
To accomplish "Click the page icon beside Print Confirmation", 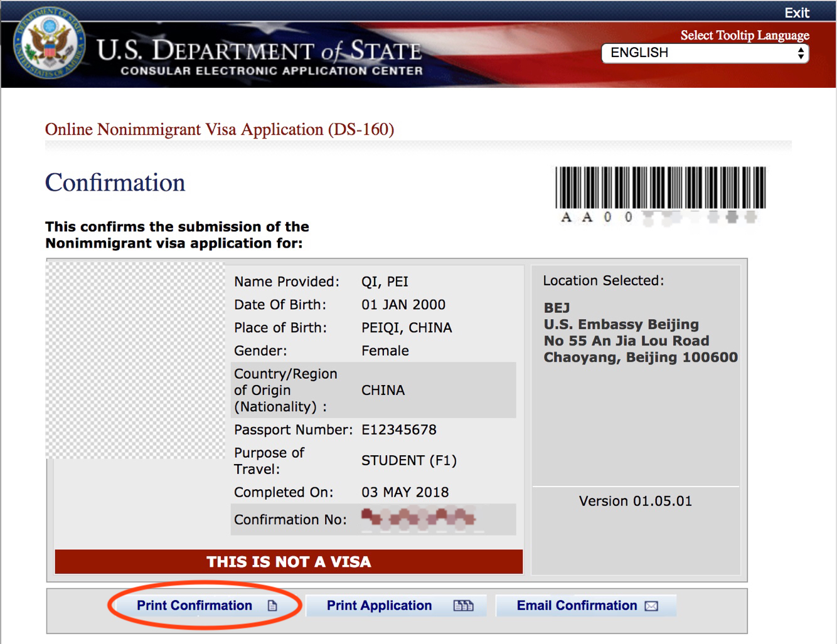I will [272, 606].
